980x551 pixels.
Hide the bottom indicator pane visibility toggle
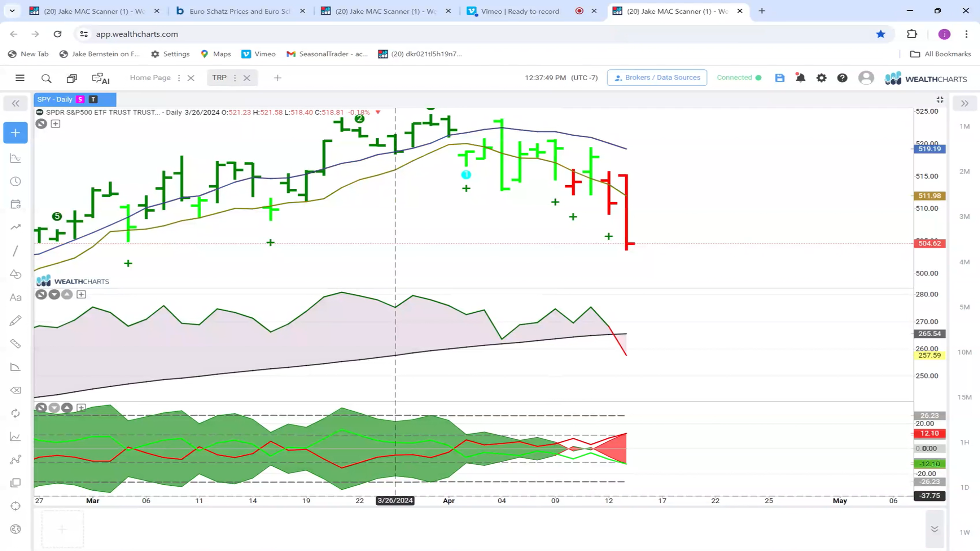(x=41, y=408)
